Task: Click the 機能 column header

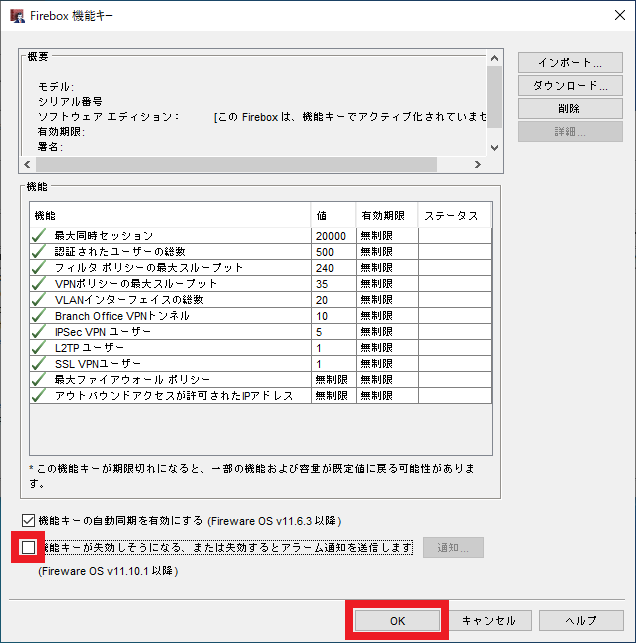Action: [x=170, y=215]
